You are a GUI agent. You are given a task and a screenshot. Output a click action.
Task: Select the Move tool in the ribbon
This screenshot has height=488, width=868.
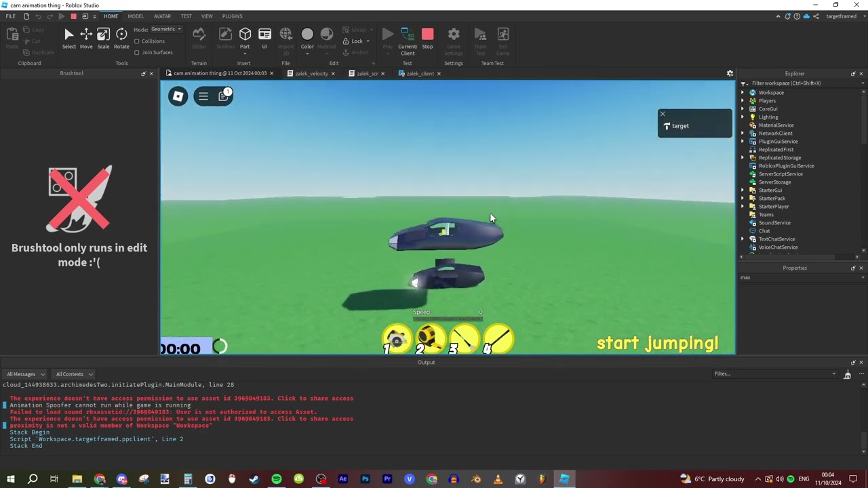tap(86, 39)
